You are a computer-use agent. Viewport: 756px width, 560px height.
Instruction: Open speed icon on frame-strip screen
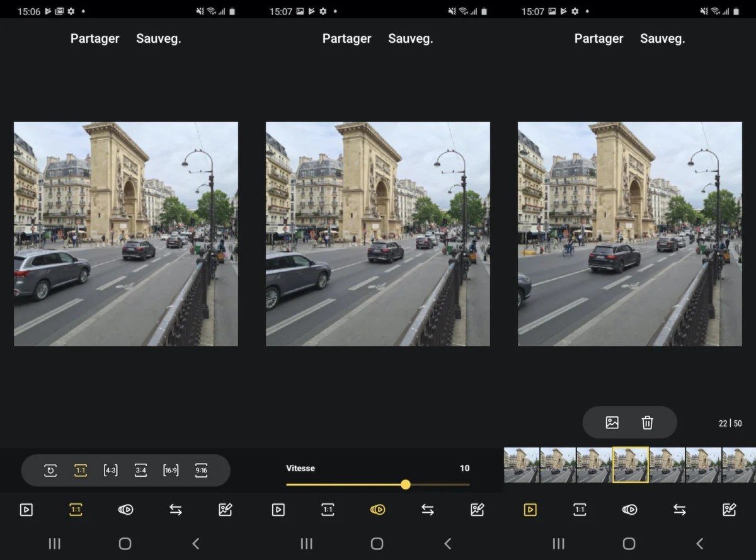629,510
